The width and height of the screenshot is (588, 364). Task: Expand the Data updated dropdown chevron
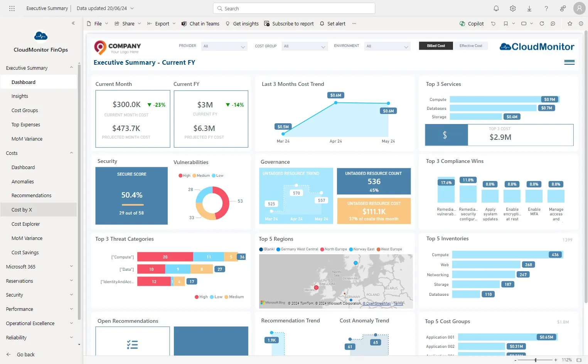(x=132, y=8)
